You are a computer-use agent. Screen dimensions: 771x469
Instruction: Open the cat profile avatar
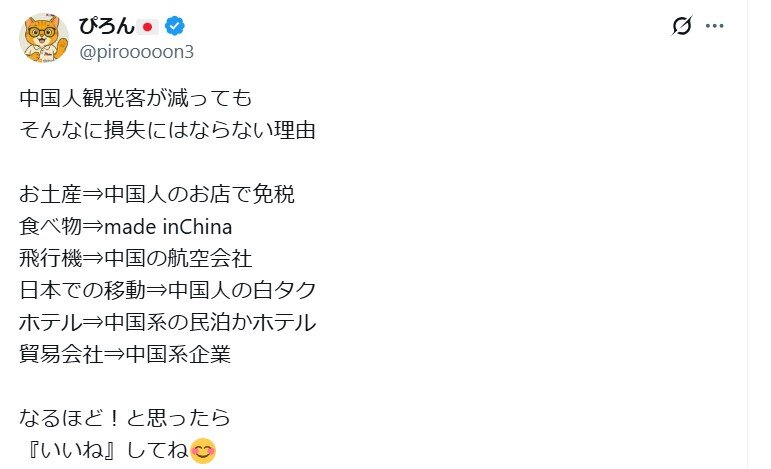[43, 38]
